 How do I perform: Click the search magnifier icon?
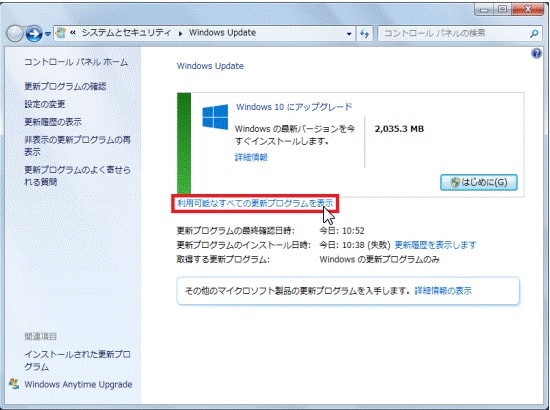534,34
